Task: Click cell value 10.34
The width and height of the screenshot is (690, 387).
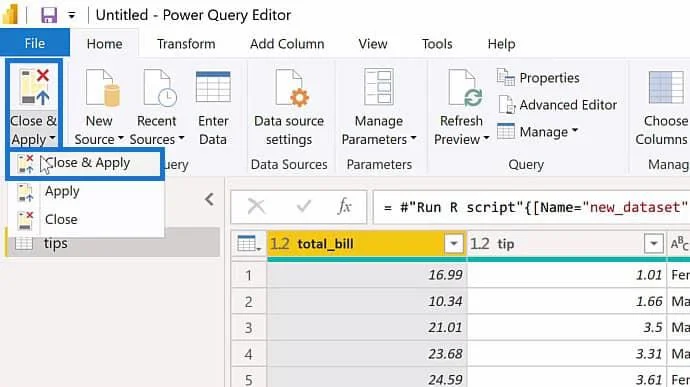Action: 367,302
